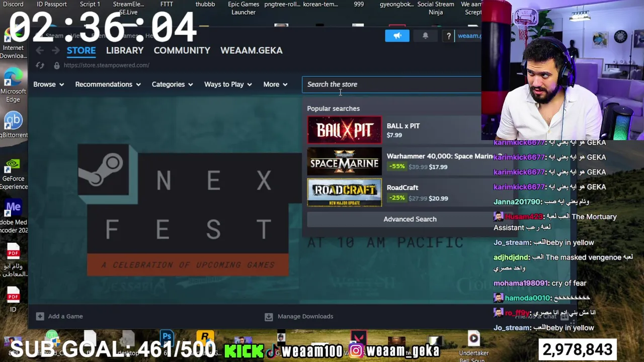Click the lock icon beside the store URL

click(56, 65)
